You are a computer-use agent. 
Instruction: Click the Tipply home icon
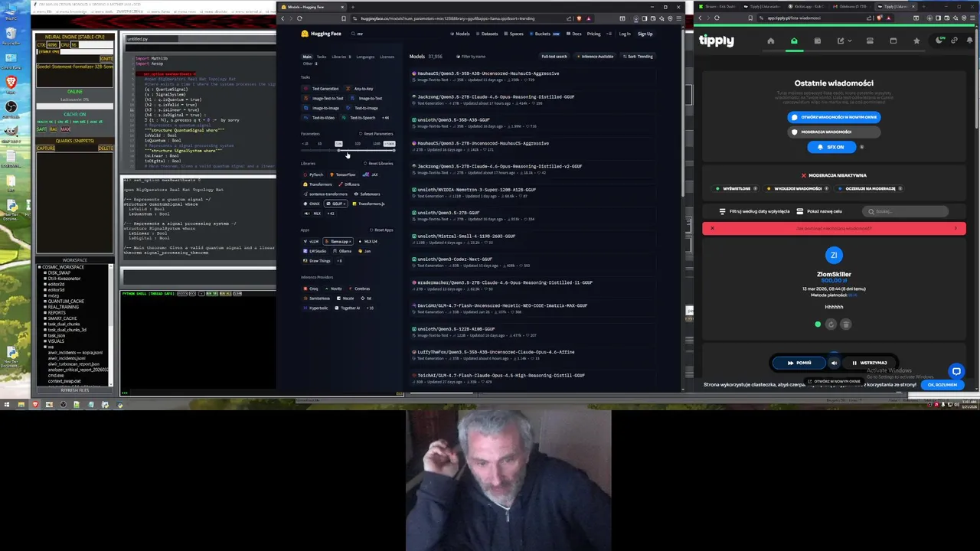(770, 41)
